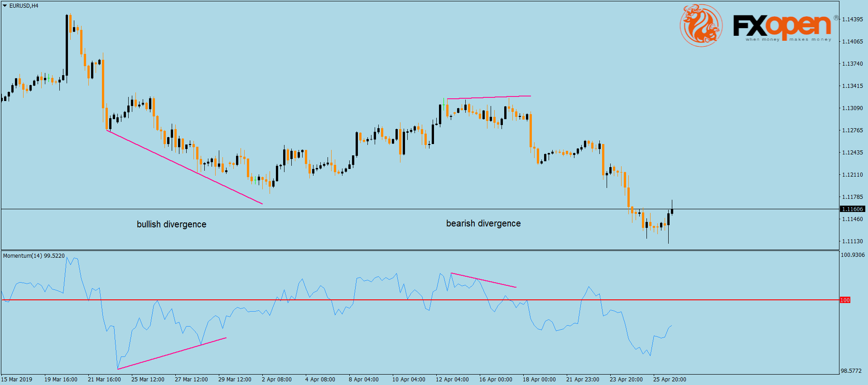868x385 pixels.
Task: Click the orange FXOpen bull emblem
Action: (700, 25)
